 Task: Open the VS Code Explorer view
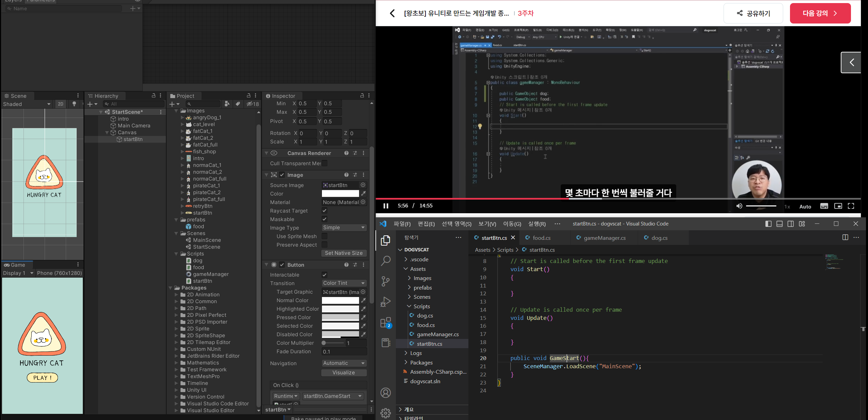386,240
